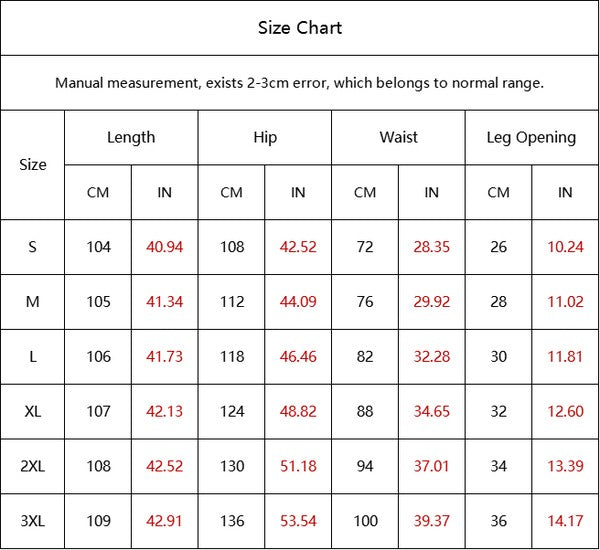Select the 40.94 inch length value
600x550 pixels.
tap(165, 247)
